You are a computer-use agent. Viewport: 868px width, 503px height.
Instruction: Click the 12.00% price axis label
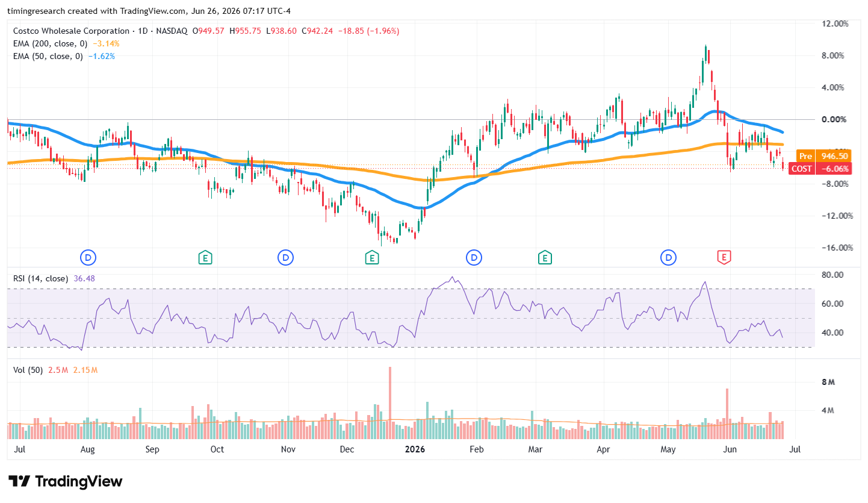click(835, 23)
